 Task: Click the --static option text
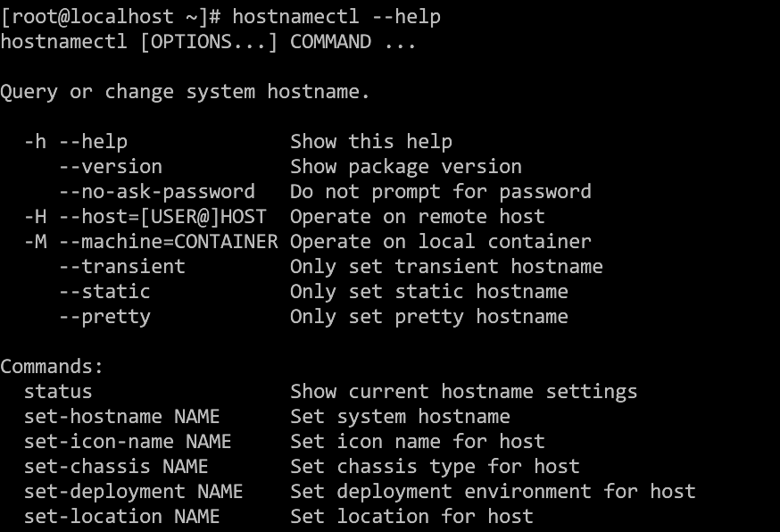point(104,292)
